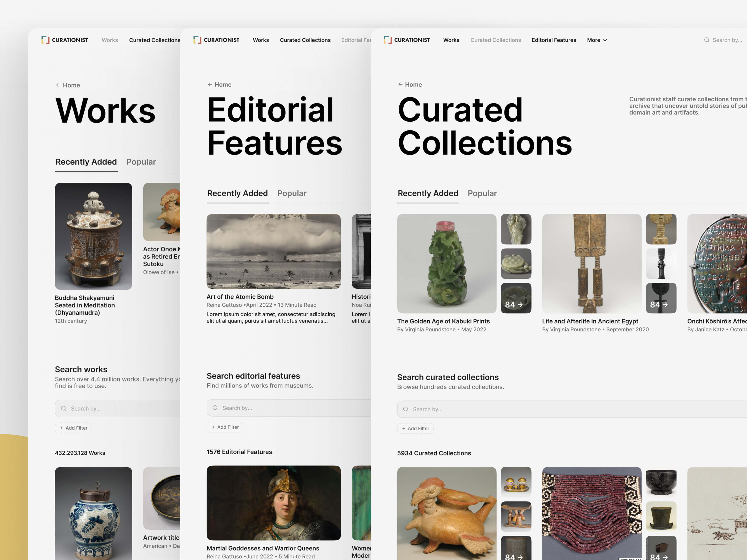Select Recently Added tab in Curated Collections window
The height and width of the screenshot is (560, 747).
pos(428,193)
